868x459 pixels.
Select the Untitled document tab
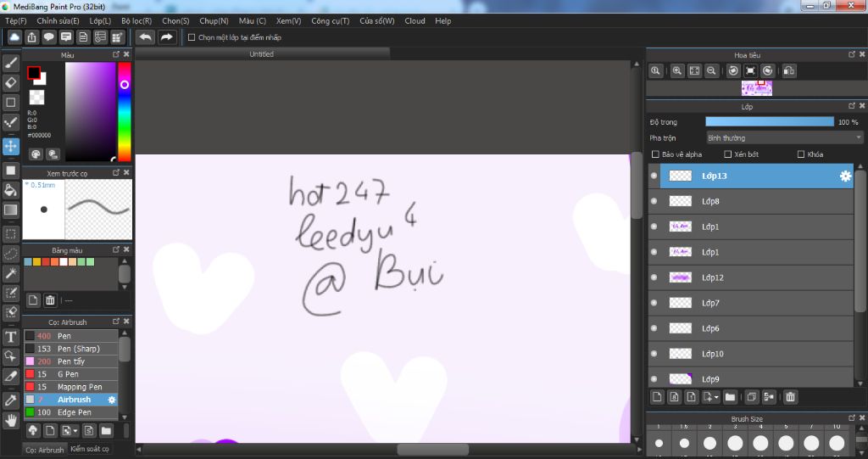262,53
